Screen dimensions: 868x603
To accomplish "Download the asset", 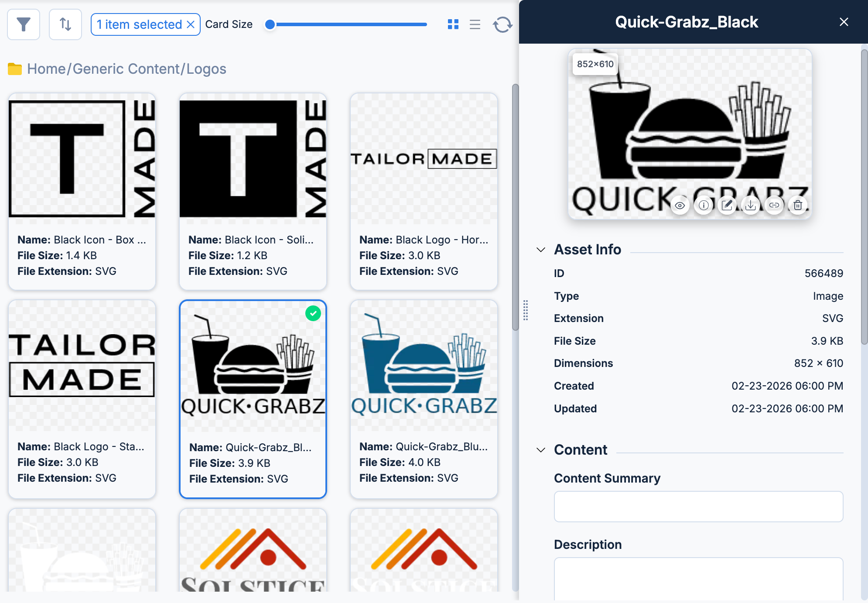I will click(x=751, y=205).
